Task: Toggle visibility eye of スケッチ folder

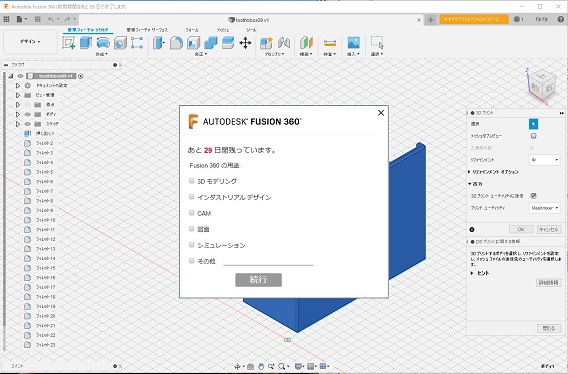Action: [x=28, y=124]
